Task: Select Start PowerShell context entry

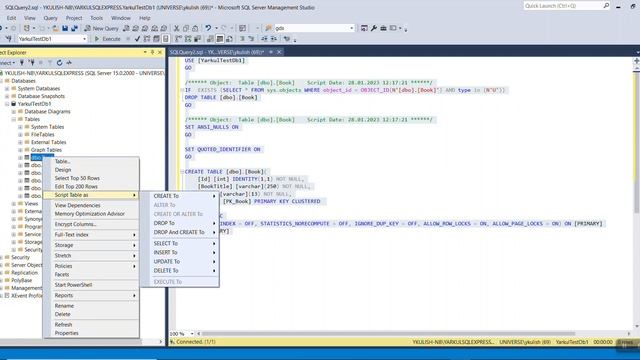Action: tap(91, 285)
